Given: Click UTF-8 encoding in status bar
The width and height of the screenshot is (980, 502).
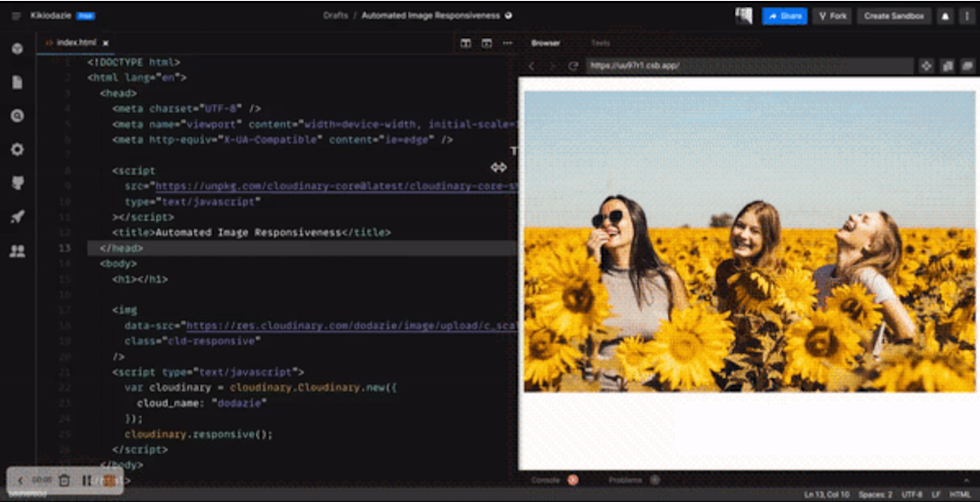Looking at the screenshot, I should click(x=911, y=494).
